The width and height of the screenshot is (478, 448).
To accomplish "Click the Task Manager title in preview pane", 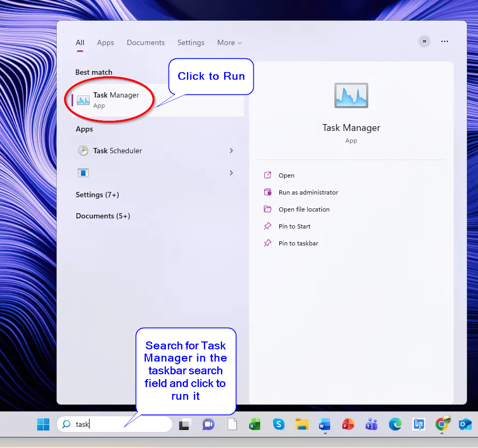I will pos(351,128).
